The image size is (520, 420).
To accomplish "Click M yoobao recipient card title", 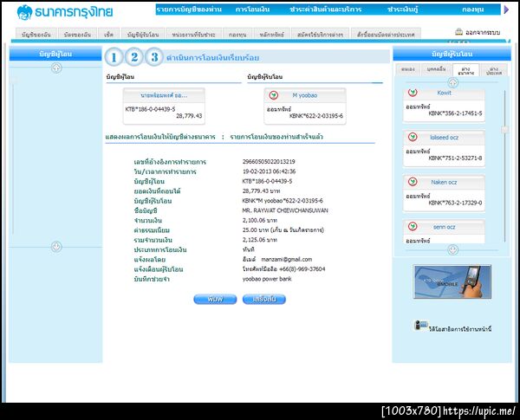I will (305, 95).
